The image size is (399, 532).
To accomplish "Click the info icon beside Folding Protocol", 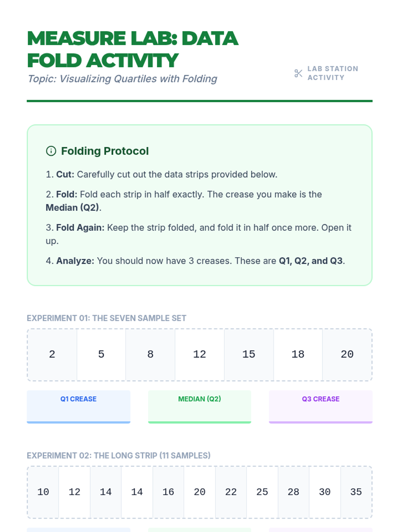I will 51,151.
